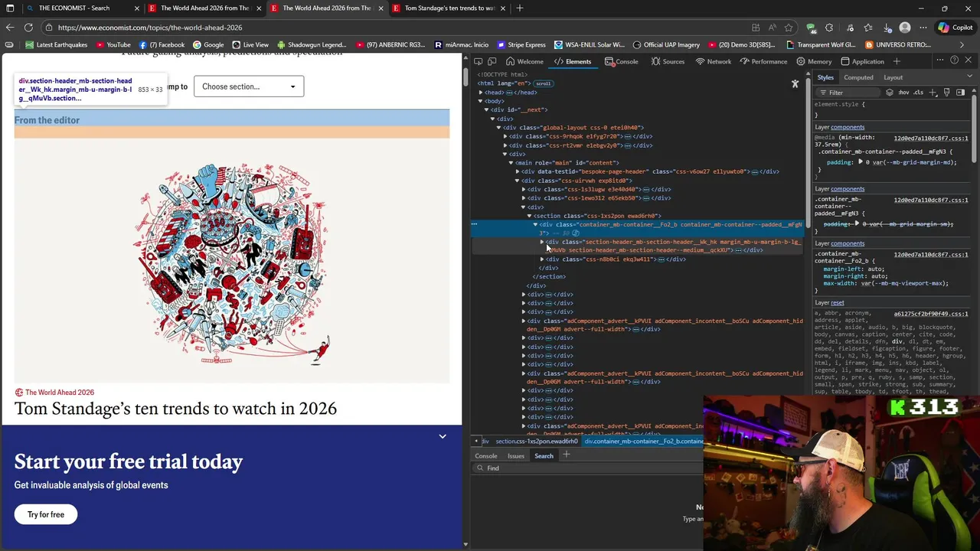980x551 pixels.
Task: Switch to 'Tom Standage's ten trends' browser tab
Action: point(449,8)
